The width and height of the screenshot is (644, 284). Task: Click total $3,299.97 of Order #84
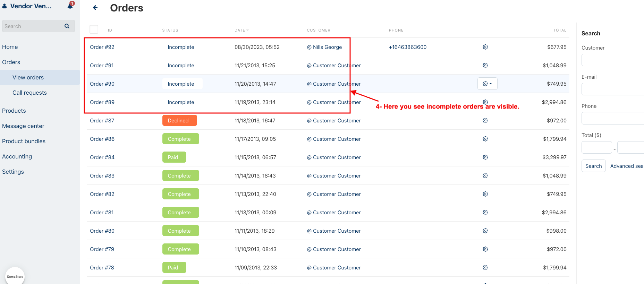[x=554, y=157]
